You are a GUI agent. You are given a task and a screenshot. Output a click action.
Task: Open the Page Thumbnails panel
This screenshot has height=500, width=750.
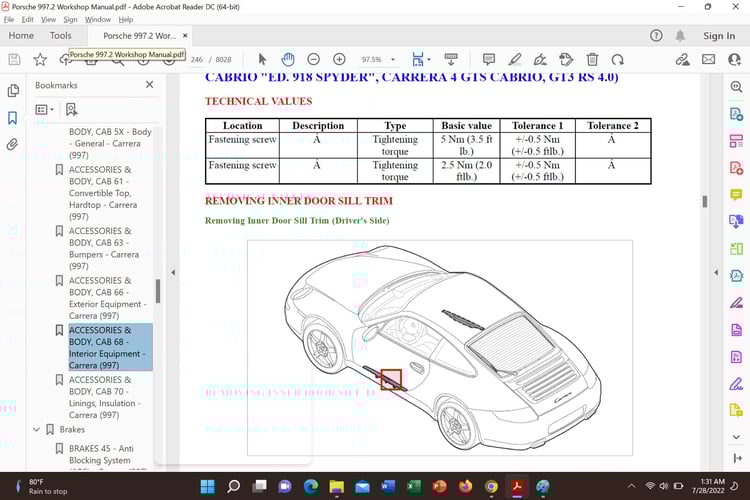13,91
